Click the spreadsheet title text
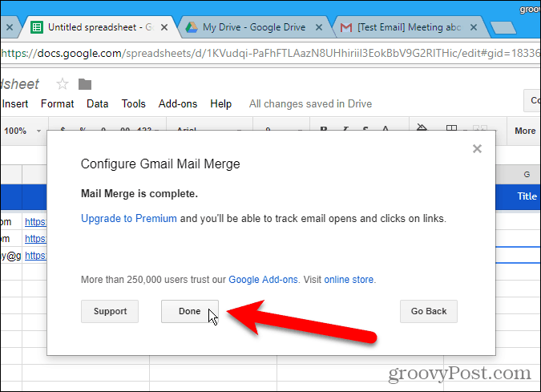541x392 pixels. point(20,84)
